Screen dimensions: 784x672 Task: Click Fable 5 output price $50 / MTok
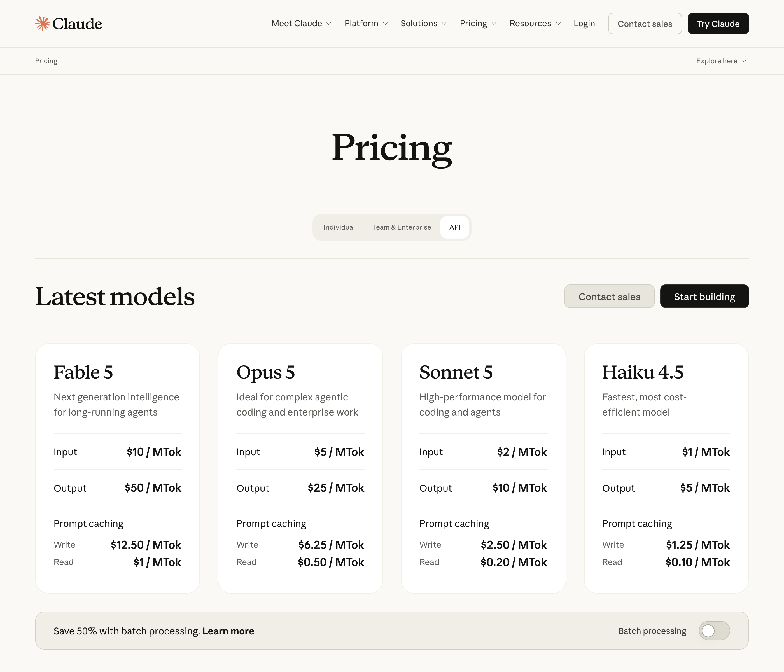click(x=153, y=488)
